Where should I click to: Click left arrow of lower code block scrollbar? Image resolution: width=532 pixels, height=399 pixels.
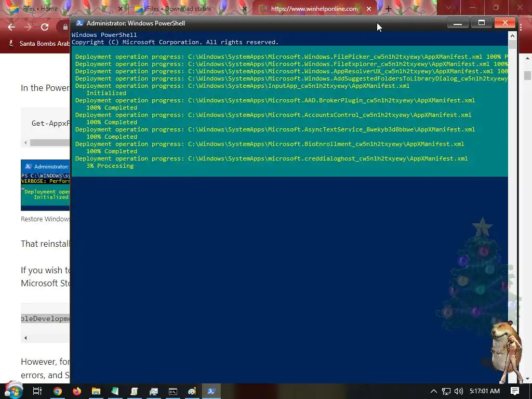point(25,338)
